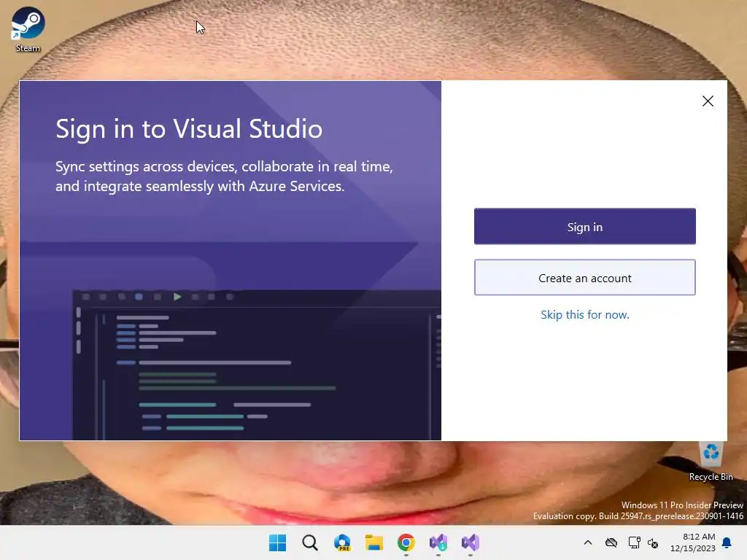Open notifications bell icon

tap(727, 542)
